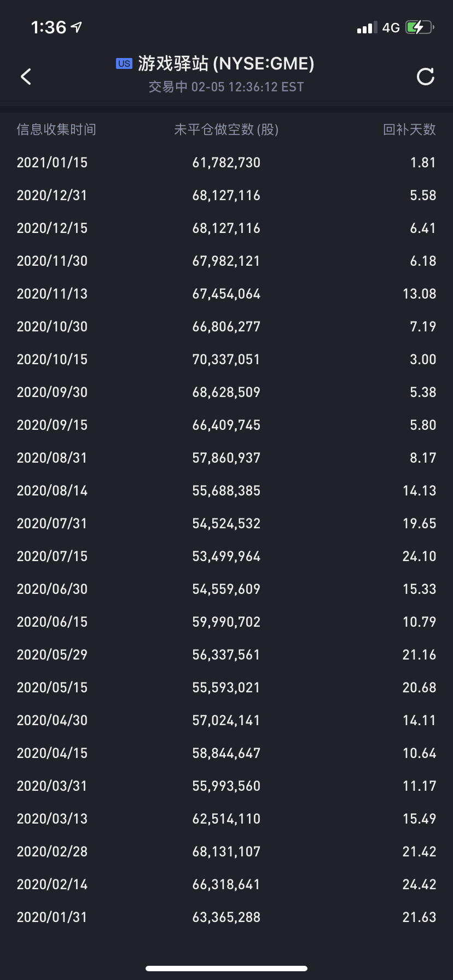Tap the location arrow beside the clock
The width and height of the screenshot is (453, 980).
click(77, 27)
